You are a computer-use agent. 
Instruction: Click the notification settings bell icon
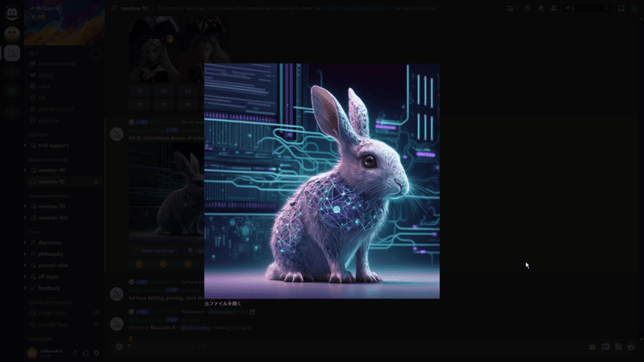[527, 8]
